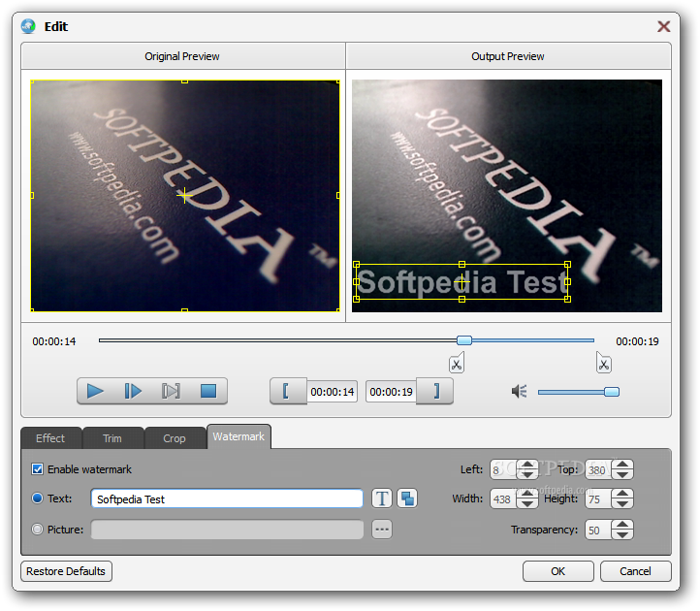
Task: Click the Top value field showing 380
Action: click(598, 469)
